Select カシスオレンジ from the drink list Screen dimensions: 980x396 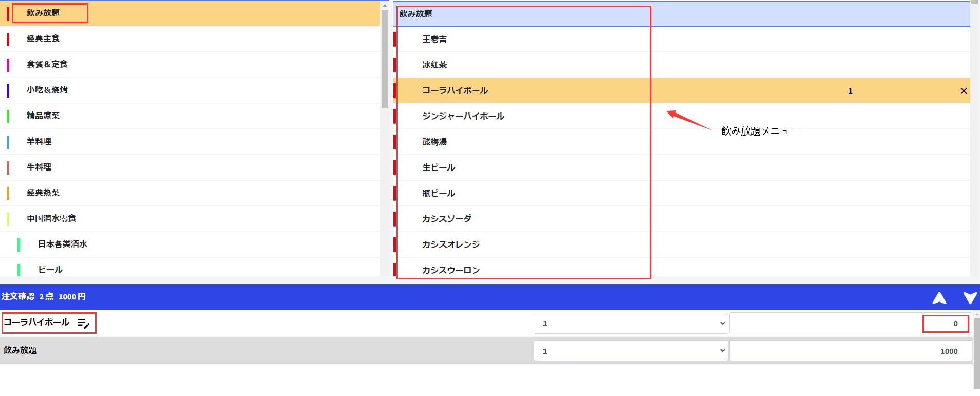(450, 244)
